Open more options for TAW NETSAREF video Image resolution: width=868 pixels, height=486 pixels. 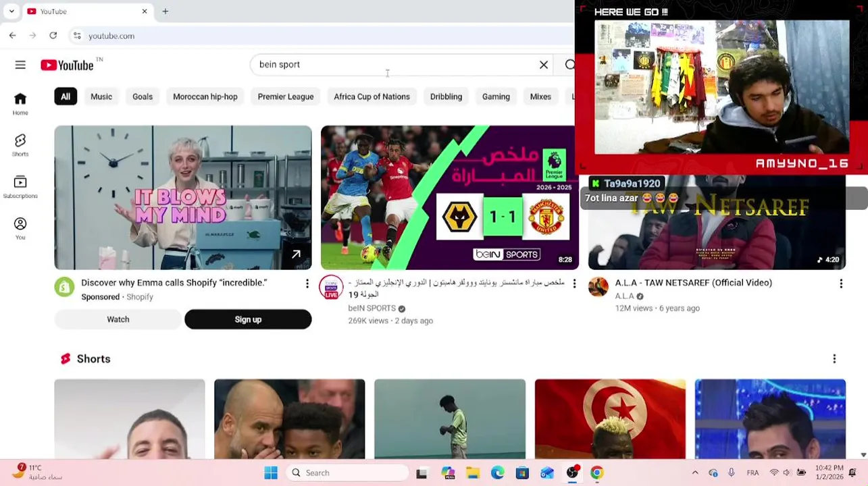[x=841, y=283]
